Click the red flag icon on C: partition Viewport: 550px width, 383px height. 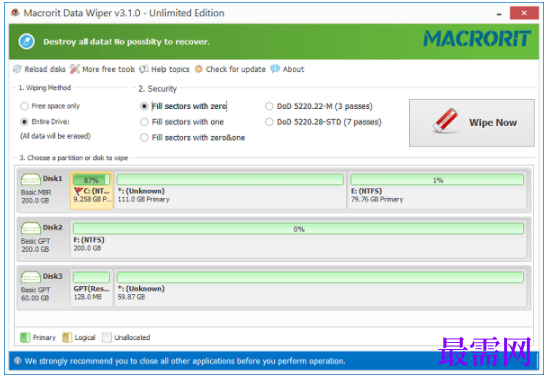pyautogui.click(x=78, y=191)
